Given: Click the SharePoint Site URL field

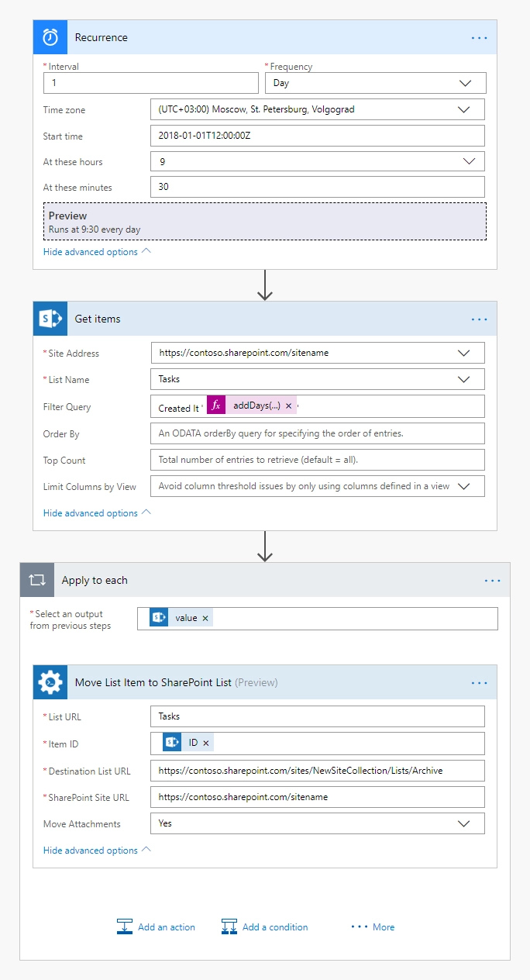Looking at the screenshot, I should (318, 797).
